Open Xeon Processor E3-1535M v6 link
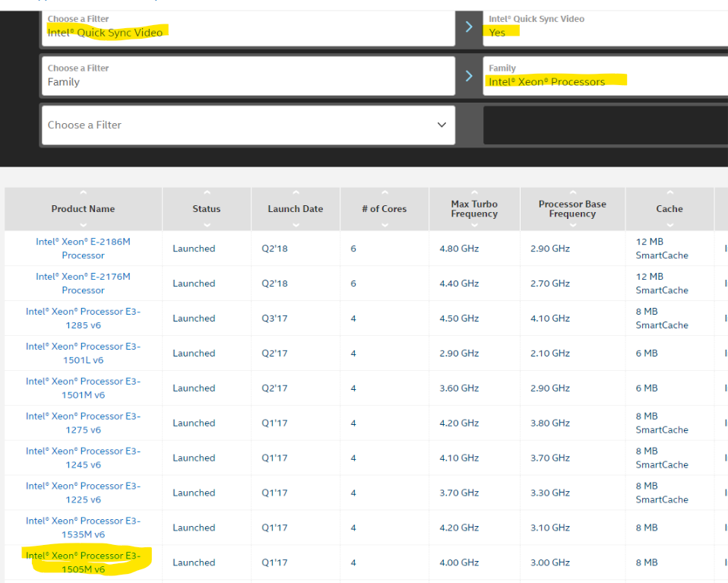728x583 pixels. 83,528
